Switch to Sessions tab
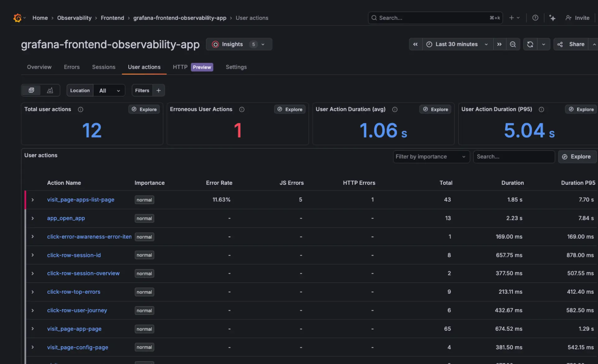Viewport: 598px width, 364px height. [x=104, y=67]
